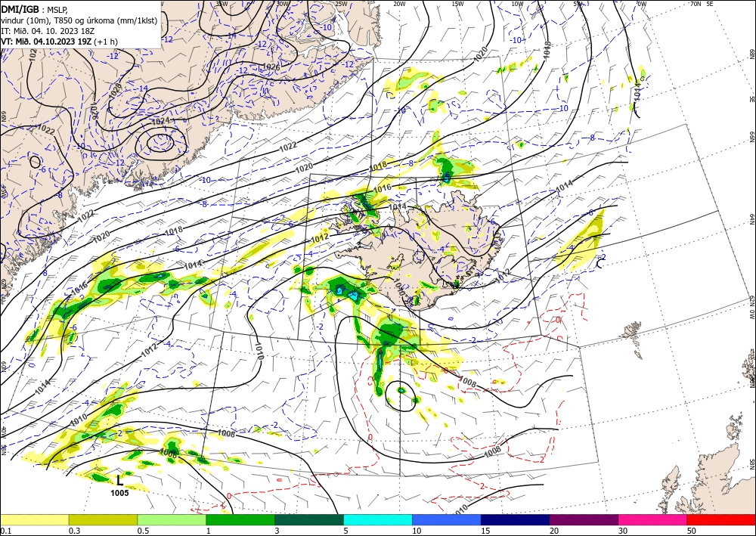Click the purple 20–30 legend band

tap(584, 519)
